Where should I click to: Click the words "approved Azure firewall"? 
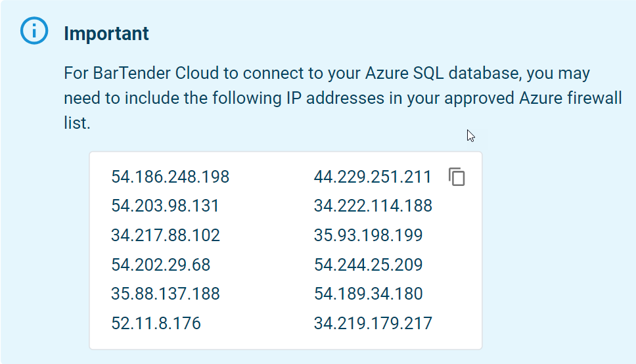[x=533, y=98]
